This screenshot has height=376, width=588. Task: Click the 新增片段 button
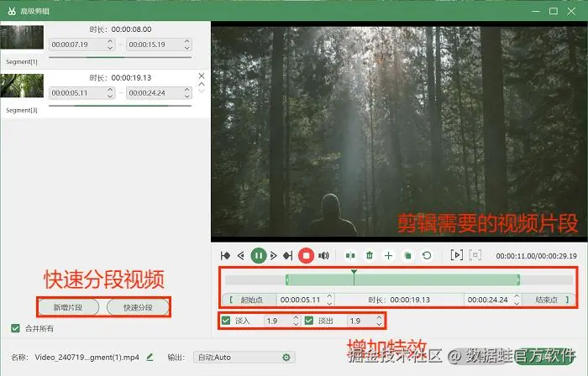[68, 307]
